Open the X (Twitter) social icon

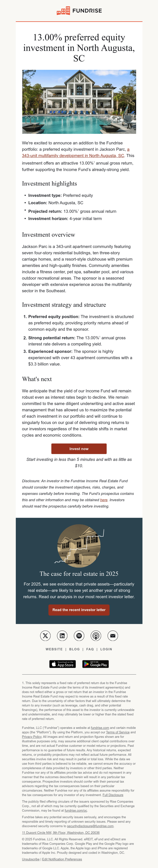pos(45,636)
